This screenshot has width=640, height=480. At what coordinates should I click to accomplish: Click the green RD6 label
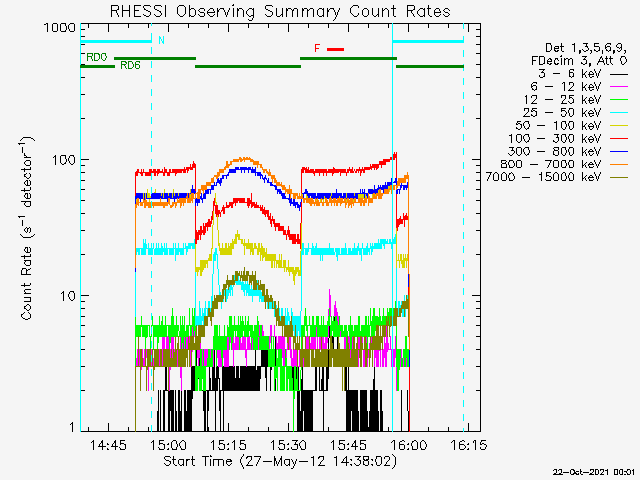point(130,65)
